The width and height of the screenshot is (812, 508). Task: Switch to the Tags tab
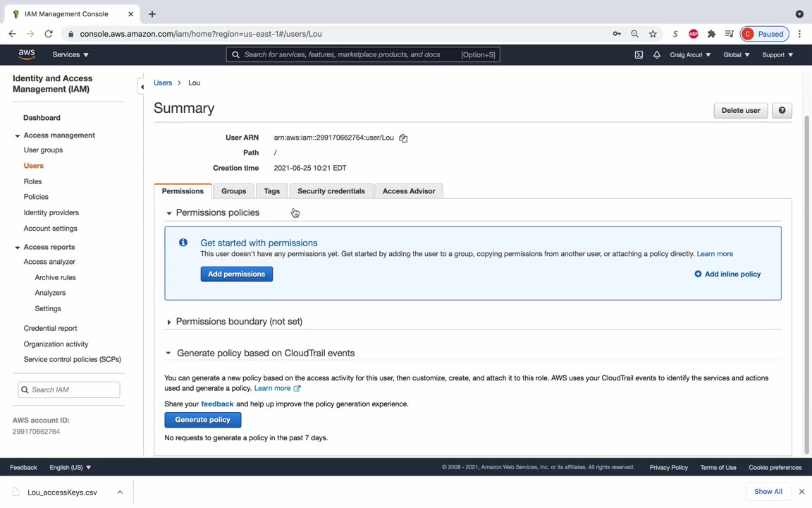coord(272,190)
